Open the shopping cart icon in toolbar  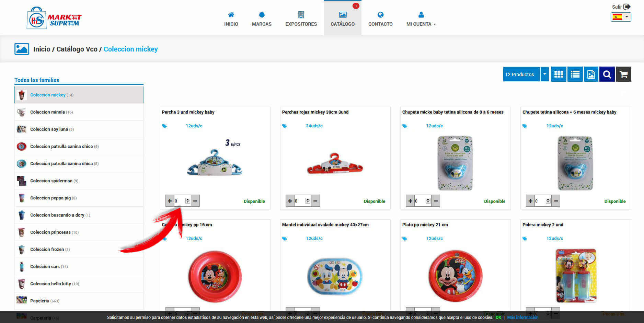click(x=623, y=74)
